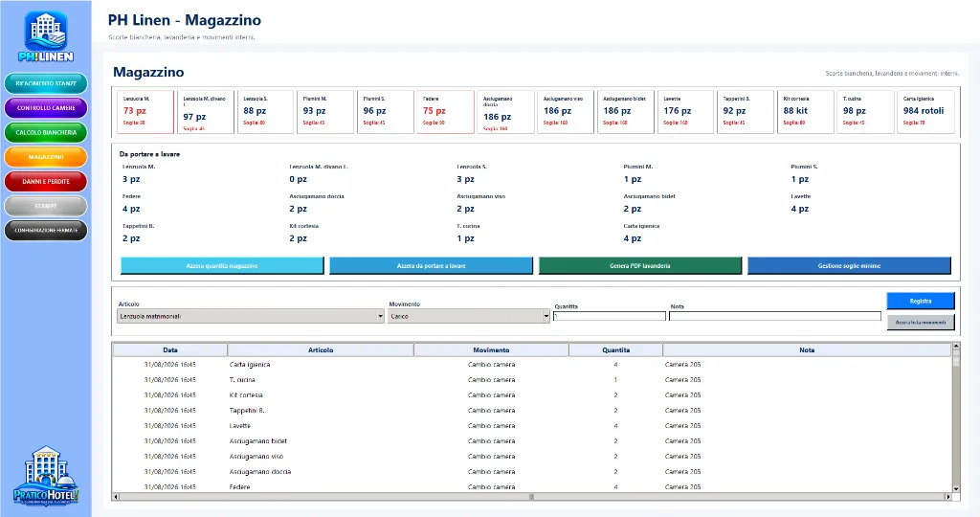Select the Lenzuola S. 88 pz stock card
The height and width of the screenshot is (517, 980).
(x=266, y=112)
